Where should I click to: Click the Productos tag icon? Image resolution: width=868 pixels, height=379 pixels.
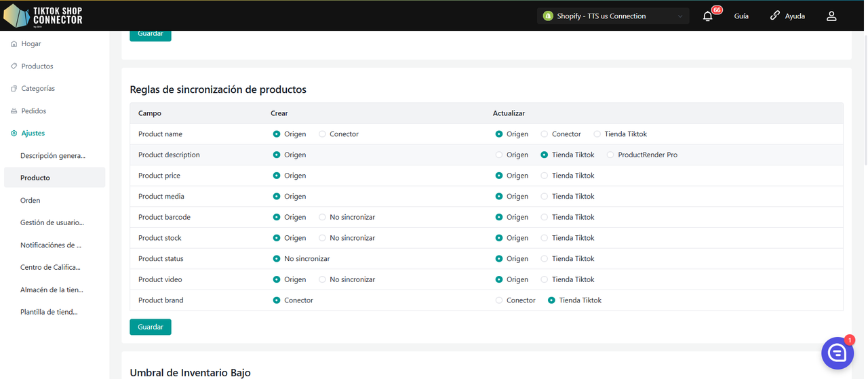14,66
